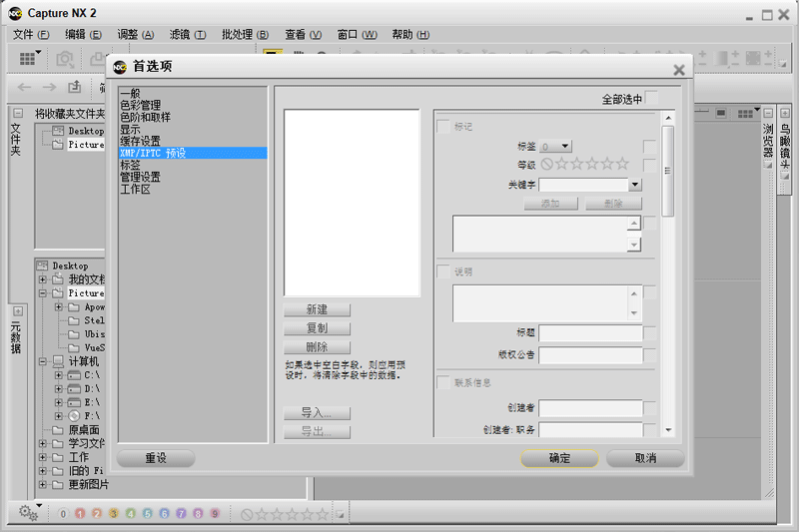
Task: Collapse the 计算机 tree node
Action: pos(43,361)
